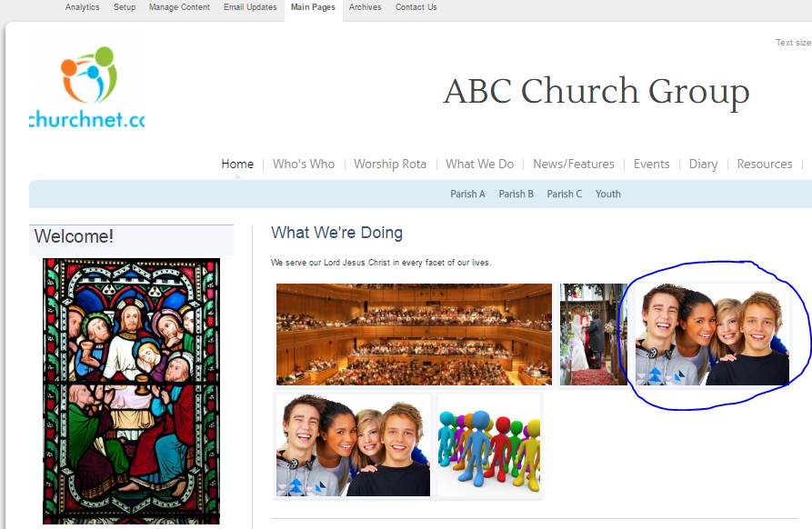Viewport: 812px width, 529px height.
Task: Select Home in the site navigation
Action: click(237, 164)
